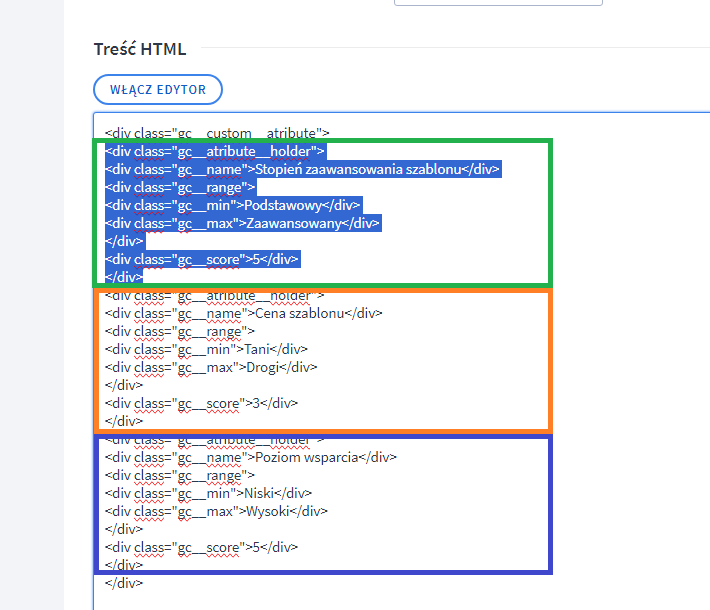Click the WŁĄCZ EDYTOR button
The width and height of the screenshot is (710, 610).
pyautogui.click(x=158, y=90)
